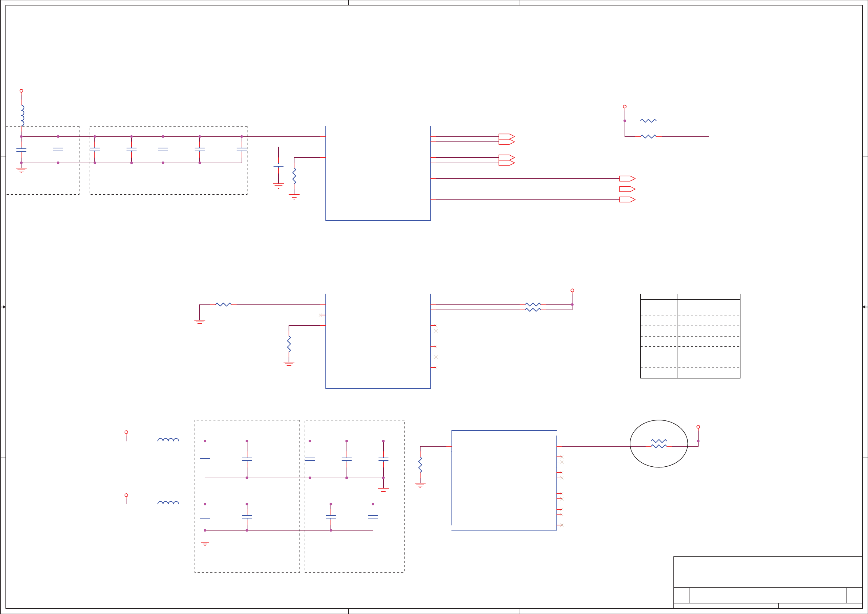Click the bottom-most long-wire off-page connector arrow
Screen dimensions: 868x614
pos(627,200)
